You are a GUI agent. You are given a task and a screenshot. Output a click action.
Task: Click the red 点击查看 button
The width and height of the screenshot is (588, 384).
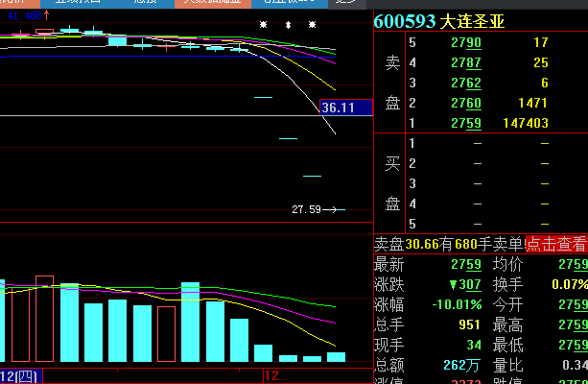point(555,245)
